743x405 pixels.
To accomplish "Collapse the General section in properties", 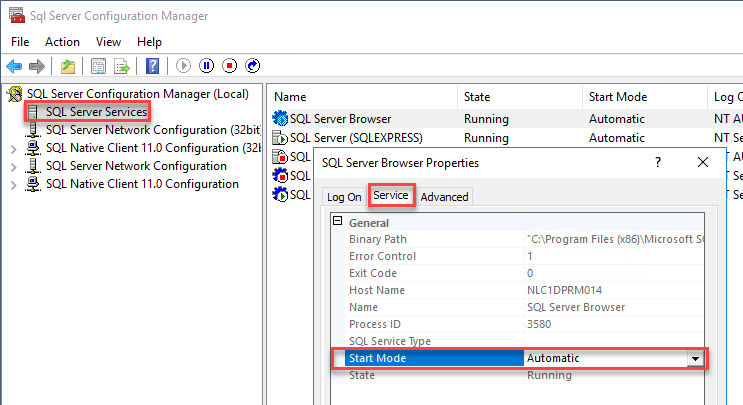I will pyautogui.click(x=338, y=223).
